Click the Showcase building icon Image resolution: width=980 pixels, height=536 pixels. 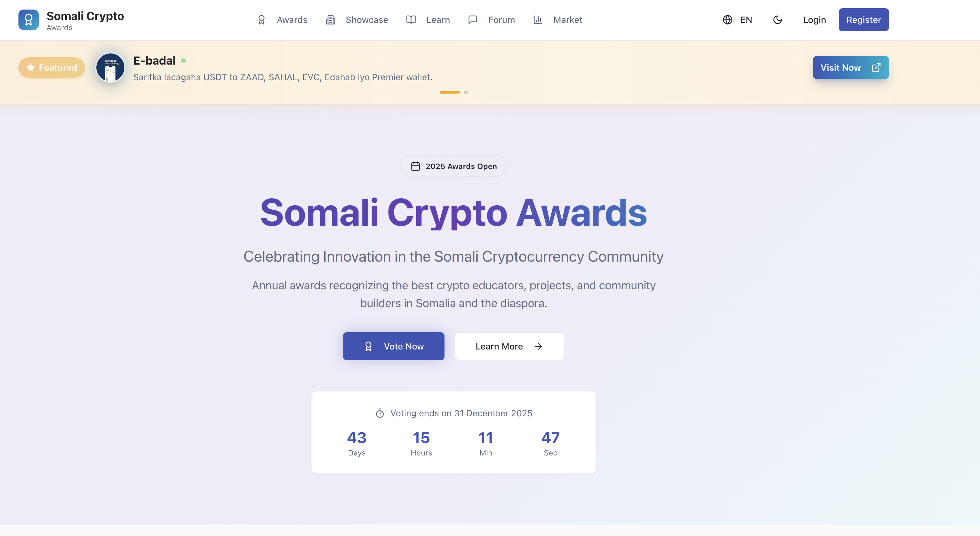[x=330, y=19]
